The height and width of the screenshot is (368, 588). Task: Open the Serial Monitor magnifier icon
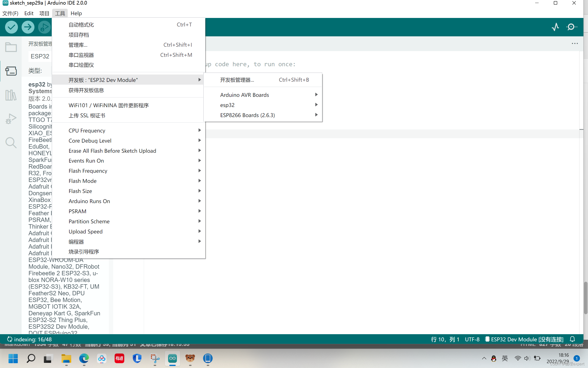coord(572,27)
